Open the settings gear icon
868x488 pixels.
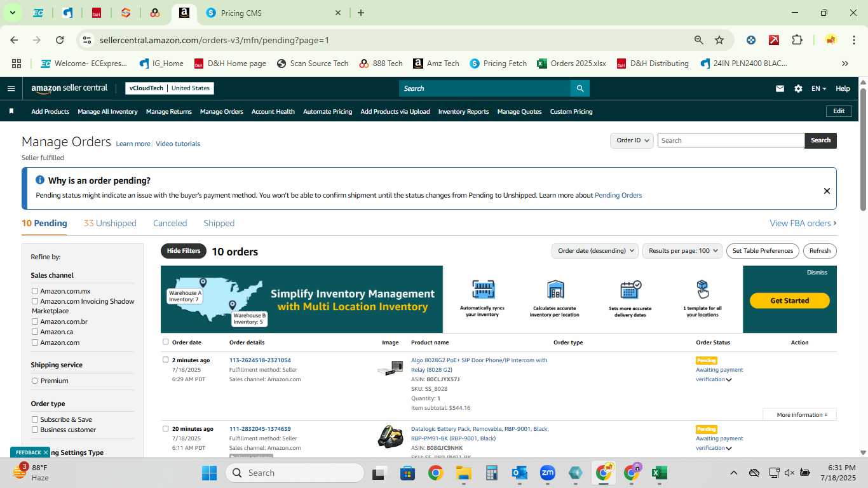pos(798,89)
